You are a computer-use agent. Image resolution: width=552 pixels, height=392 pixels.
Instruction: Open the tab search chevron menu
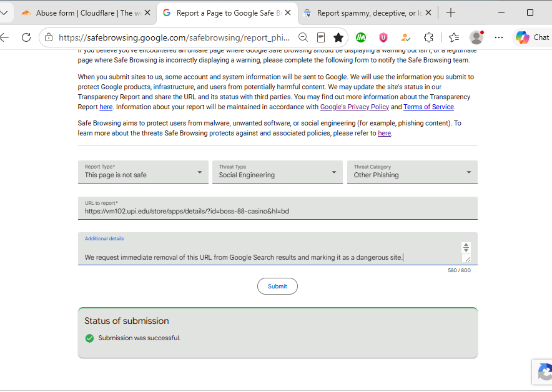pos(4,13)
